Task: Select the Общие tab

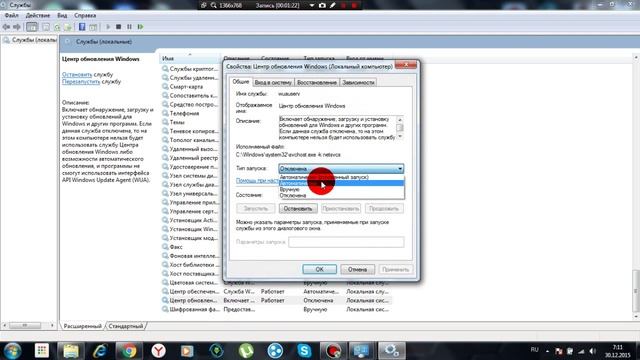Action: coord(241,82)
